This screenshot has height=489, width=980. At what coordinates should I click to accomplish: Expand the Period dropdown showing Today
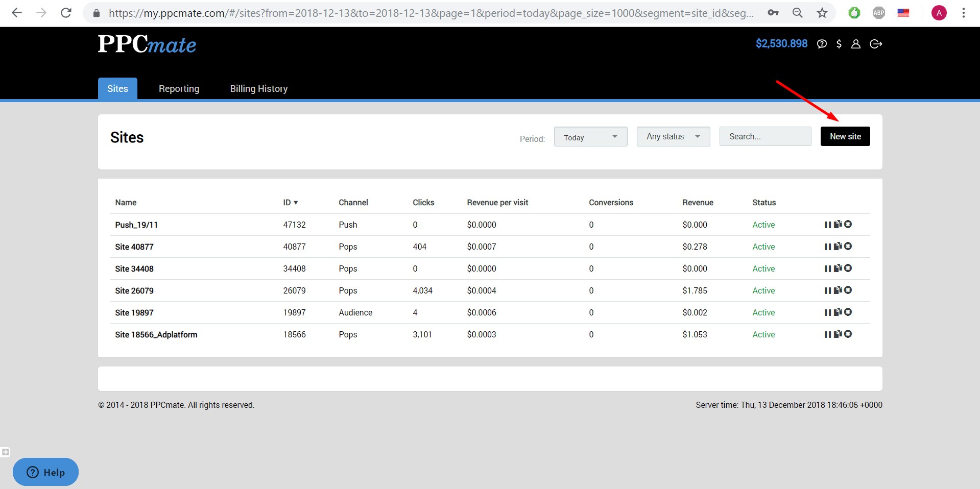click(590, 137)
